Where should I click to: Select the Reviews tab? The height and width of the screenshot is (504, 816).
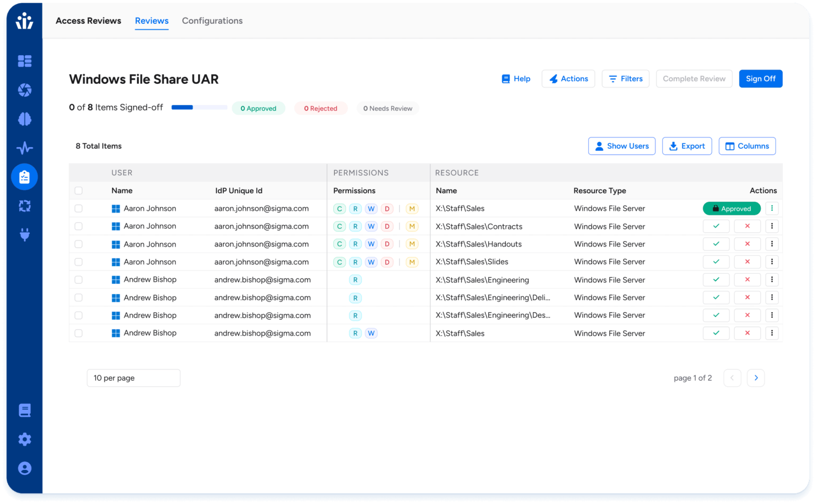tap(151, 21)
